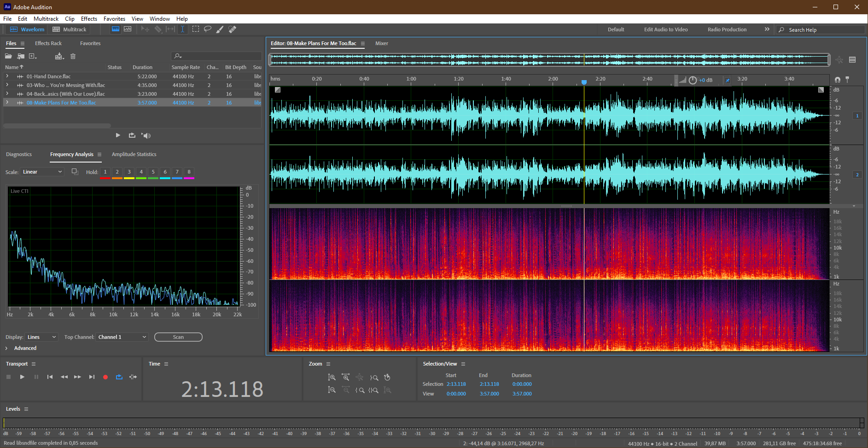Open the New File dropdown
The height and width of the screenshot is (448, 868).
pos(33,56)
